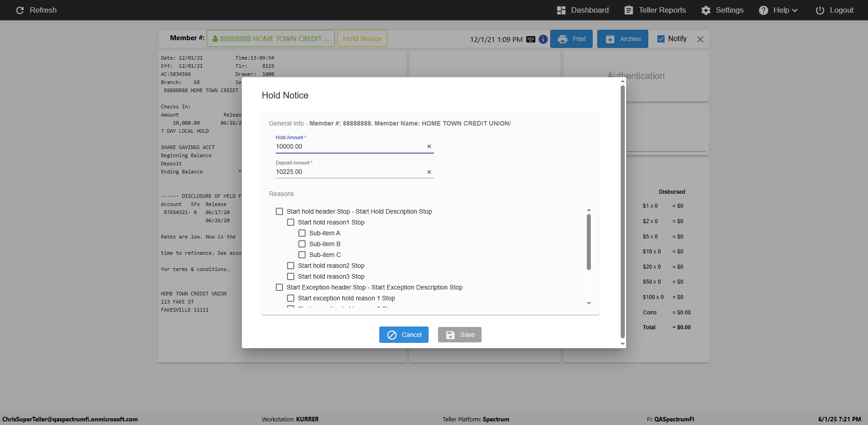Screen dimensions: 868x425
Task: Click the Archive box icon
Action: click(610, 39)
